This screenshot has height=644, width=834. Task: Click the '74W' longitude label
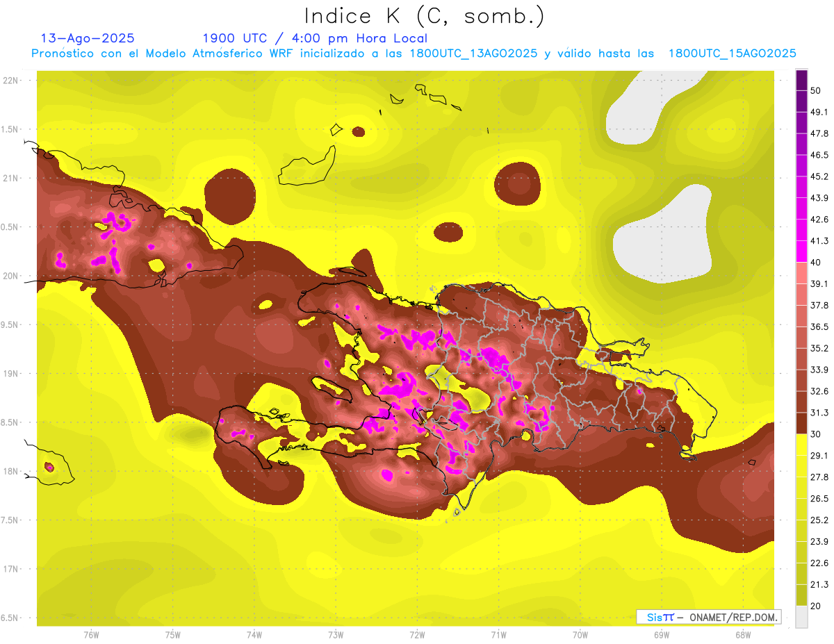coord(254,635)
